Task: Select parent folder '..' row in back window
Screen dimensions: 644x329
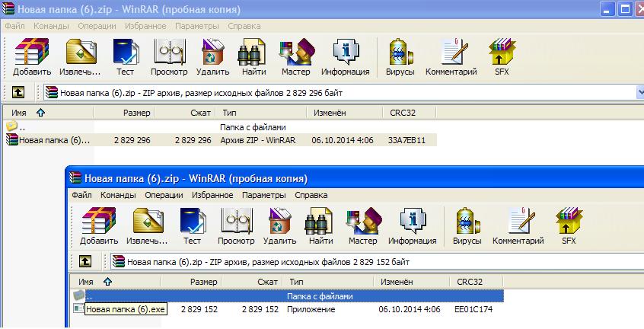Action: tap(220, 127)
